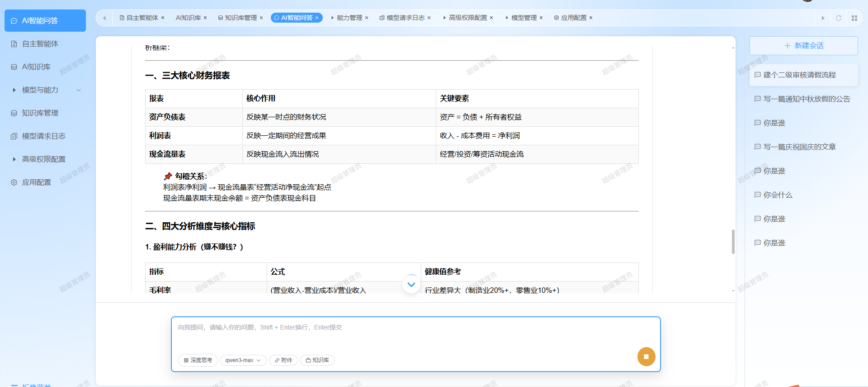Close the 模型管理 tab
Screen dimensions: 868x387
pos(541,18)
